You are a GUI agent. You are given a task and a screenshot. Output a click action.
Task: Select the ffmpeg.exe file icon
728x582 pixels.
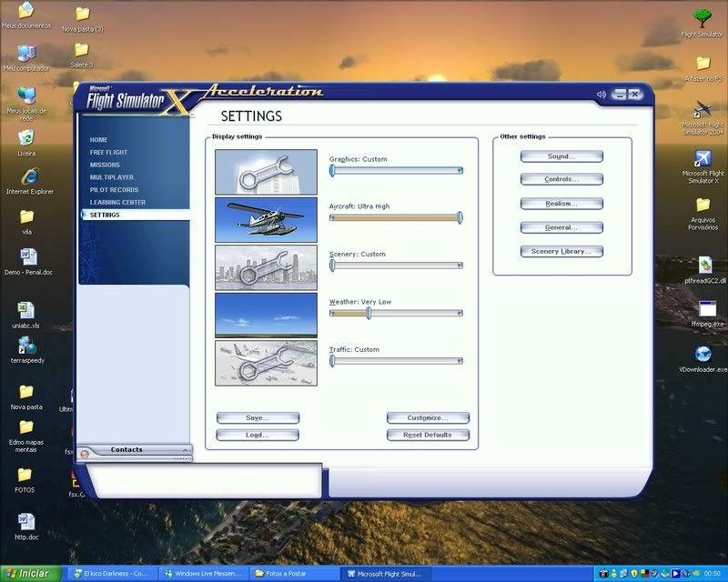[x=707, y=309]
